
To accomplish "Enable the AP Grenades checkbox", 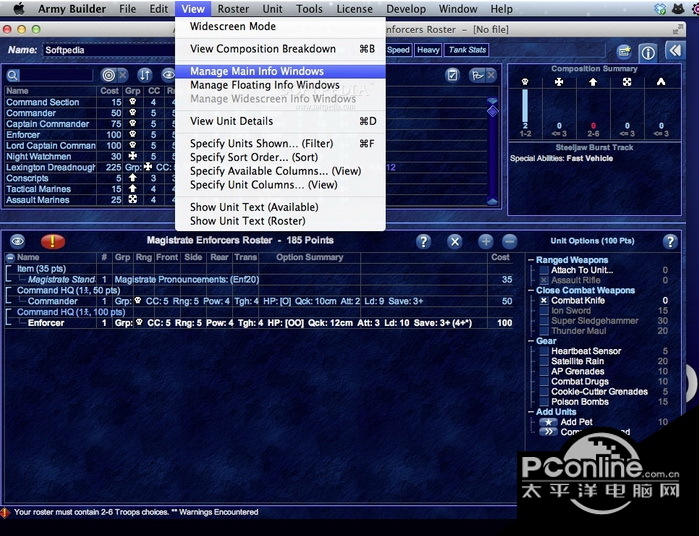I will click(544, 371).
